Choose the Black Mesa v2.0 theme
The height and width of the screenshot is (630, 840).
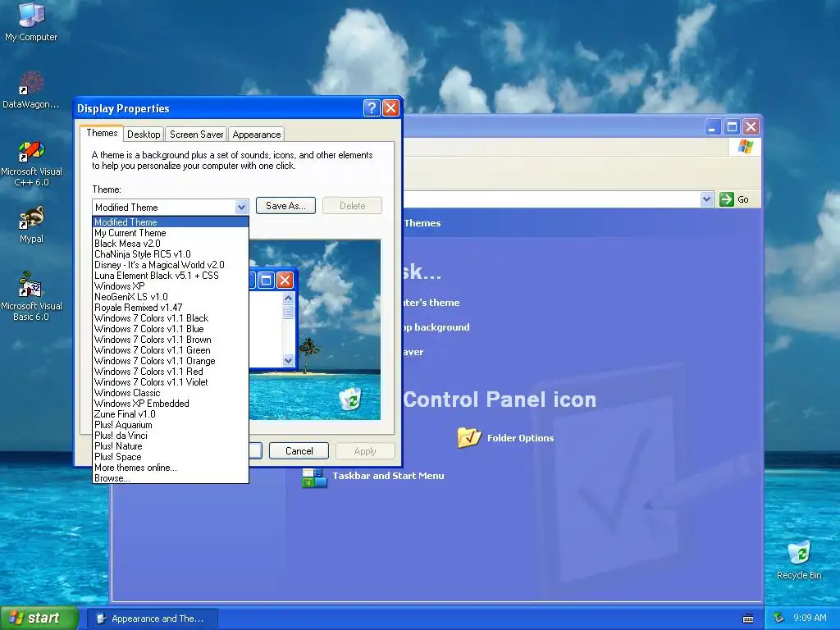tap(171, 243)
